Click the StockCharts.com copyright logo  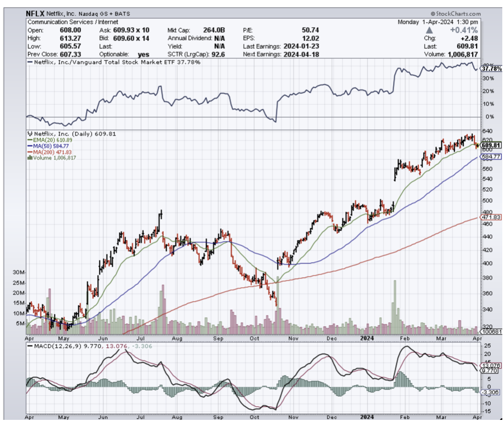[455, 14]
